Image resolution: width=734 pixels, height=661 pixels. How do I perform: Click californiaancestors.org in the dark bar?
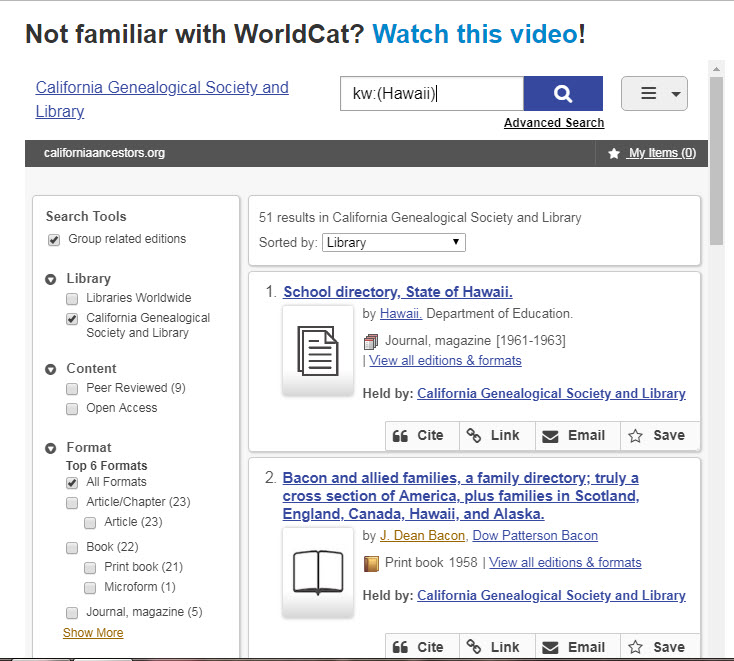pyautogui.click(x=104, y=153)
